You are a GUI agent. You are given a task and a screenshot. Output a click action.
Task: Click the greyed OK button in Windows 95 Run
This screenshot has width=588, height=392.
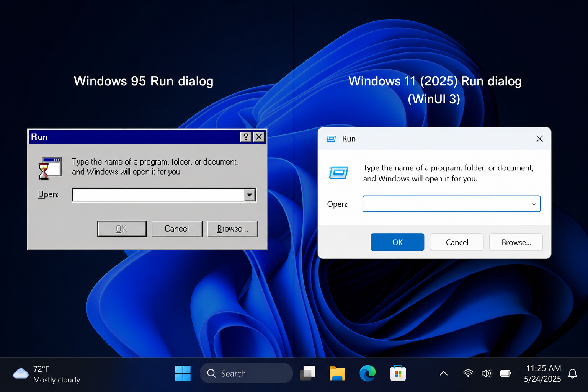coord(122,229)
